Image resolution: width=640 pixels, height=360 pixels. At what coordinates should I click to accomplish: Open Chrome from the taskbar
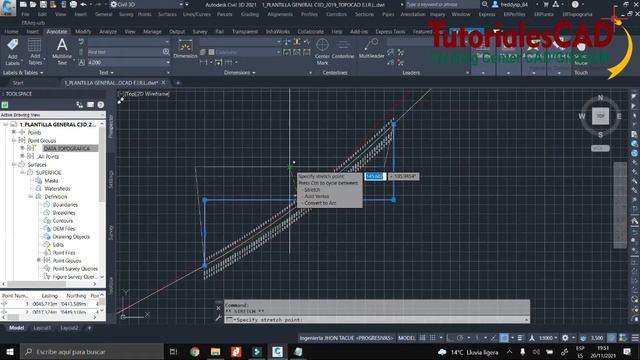point(195,351)
